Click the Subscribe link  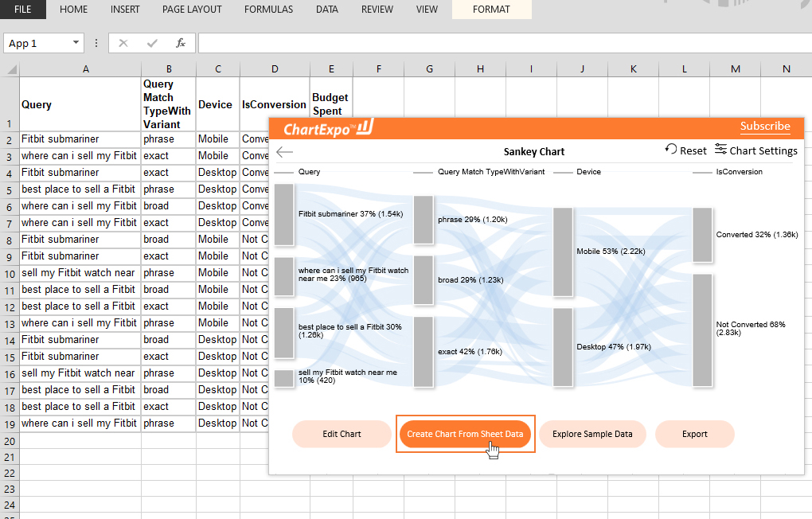[764, 127]
